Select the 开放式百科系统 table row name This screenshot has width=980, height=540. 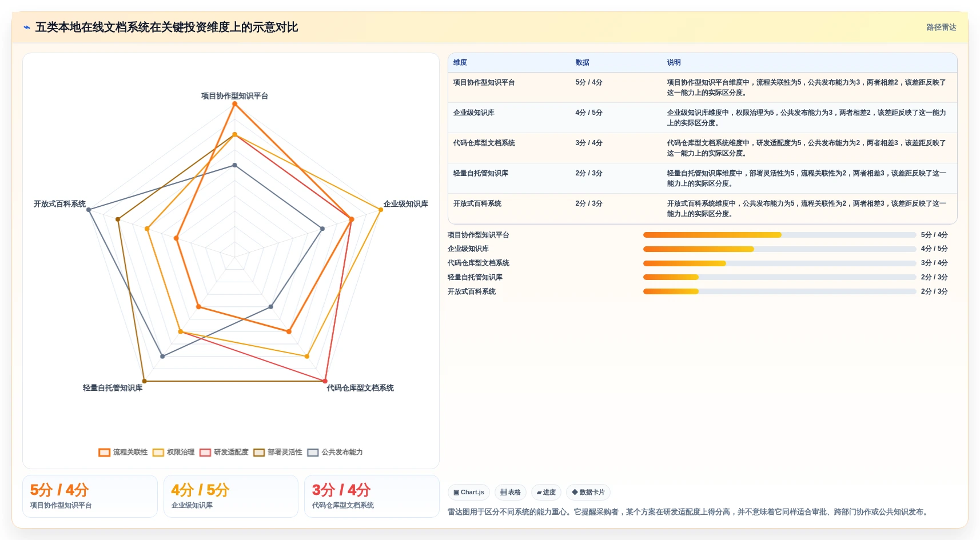point(477,203)
